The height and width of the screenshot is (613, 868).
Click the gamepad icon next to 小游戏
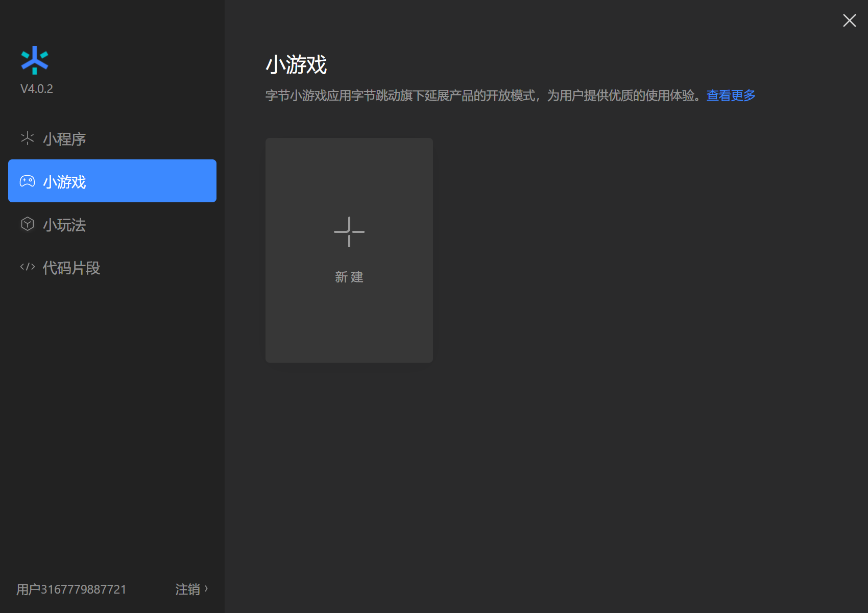pyautogui.click(x=27, y=181)
